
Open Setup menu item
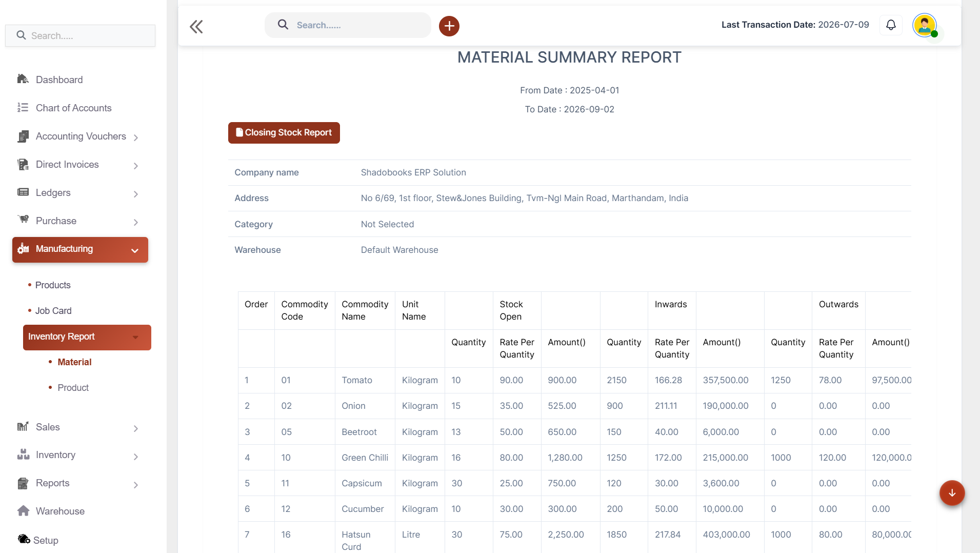(x=46, y=540)
